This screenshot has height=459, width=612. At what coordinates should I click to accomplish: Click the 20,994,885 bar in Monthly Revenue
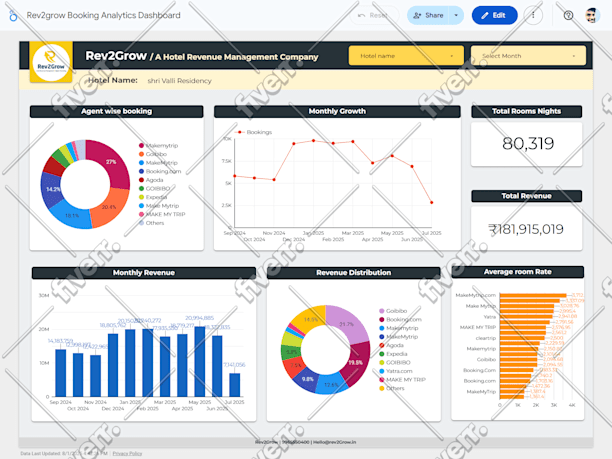click(200, 361)
